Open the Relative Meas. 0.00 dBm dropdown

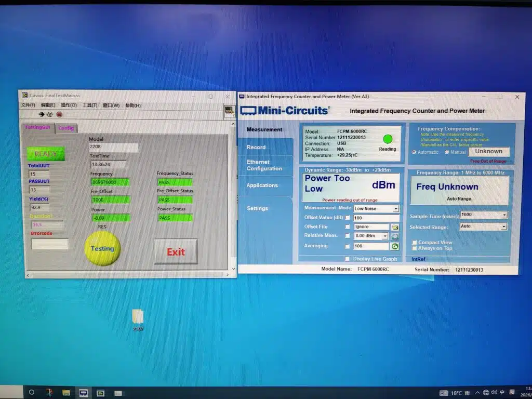[x=385, y=236]
